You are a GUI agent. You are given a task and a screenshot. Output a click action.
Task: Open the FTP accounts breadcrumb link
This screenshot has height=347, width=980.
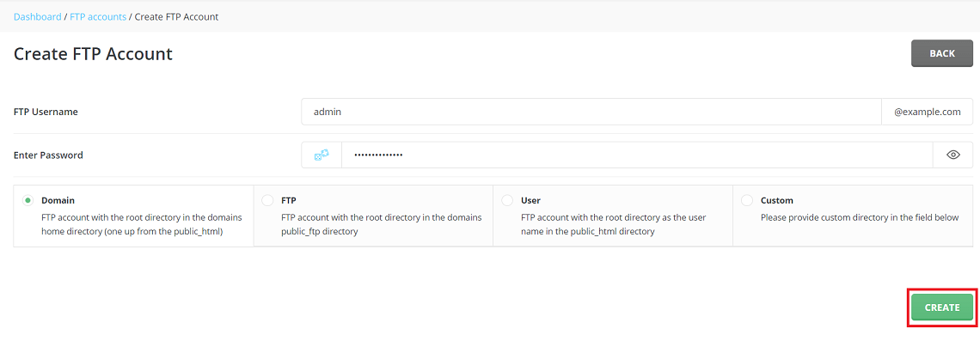tap(97, 17)
